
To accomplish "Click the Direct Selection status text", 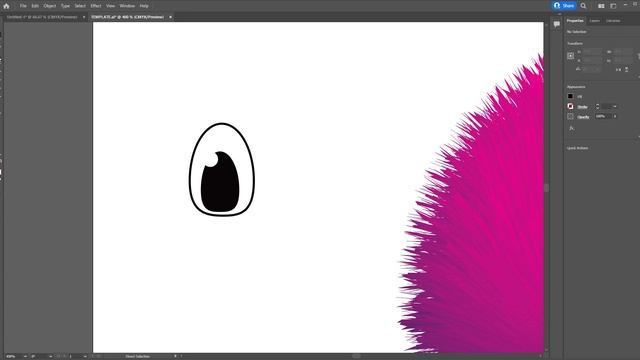I will coord(138,356).
